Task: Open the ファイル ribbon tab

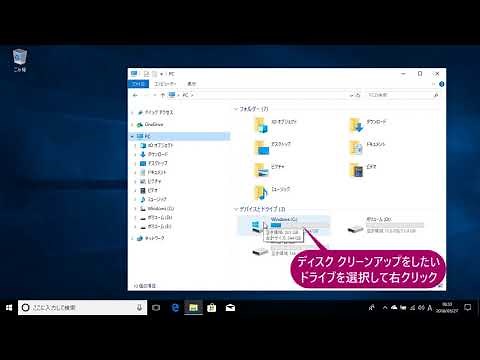Action: pos(138,84)
